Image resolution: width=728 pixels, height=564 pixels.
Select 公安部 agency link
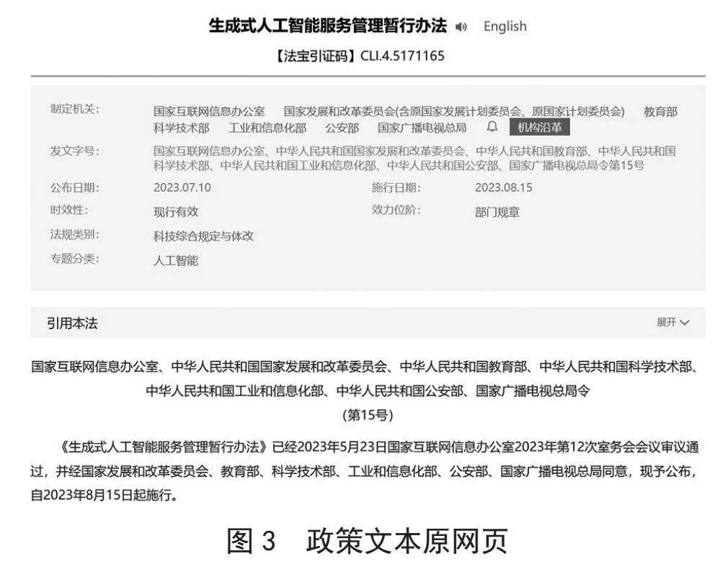tap(342, 127)
